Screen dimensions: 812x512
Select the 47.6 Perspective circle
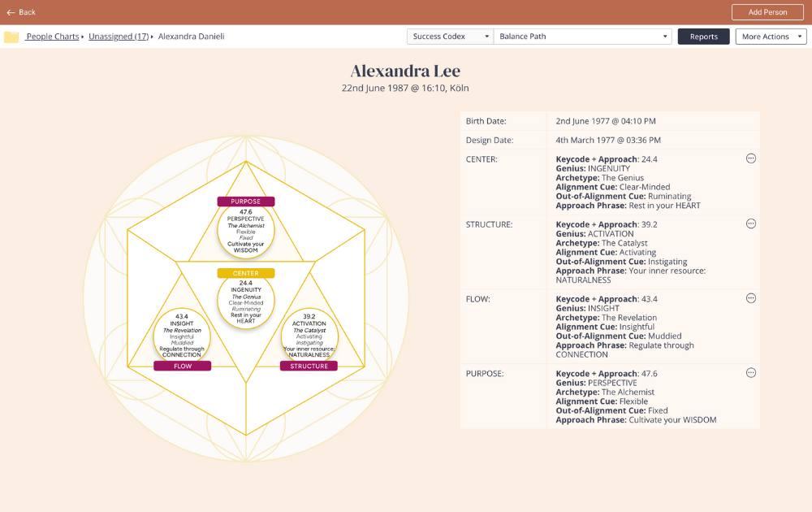(245, 231)
